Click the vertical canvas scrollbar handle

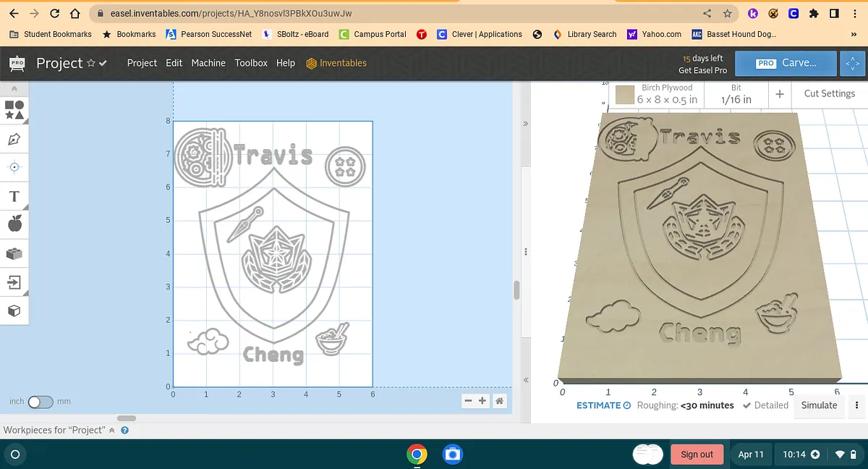coord(516,290)
